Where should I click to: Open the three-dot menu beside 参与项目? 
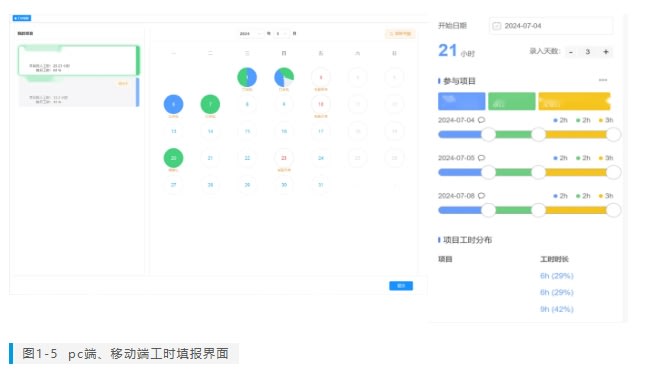(x=603, y=80)
